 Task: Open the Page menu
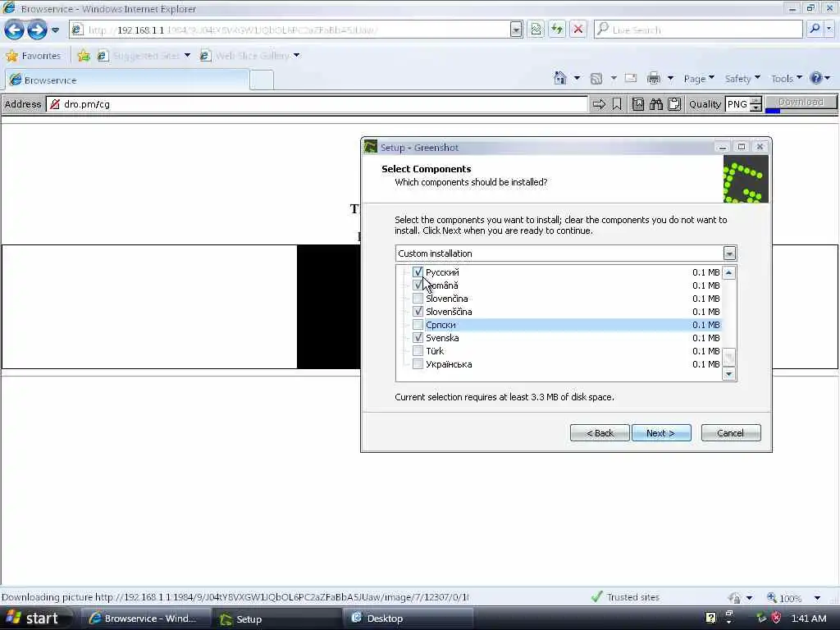coord(699,79)
